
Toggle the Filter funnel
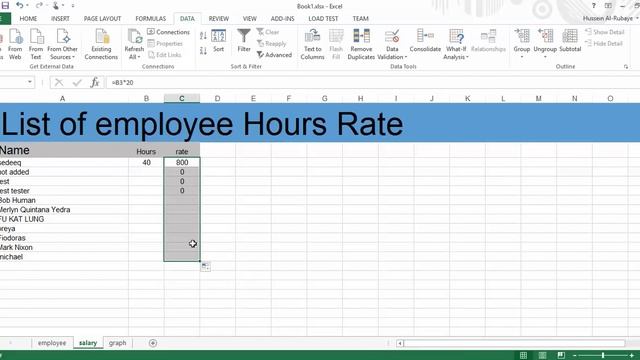click(x=244, y=41)
